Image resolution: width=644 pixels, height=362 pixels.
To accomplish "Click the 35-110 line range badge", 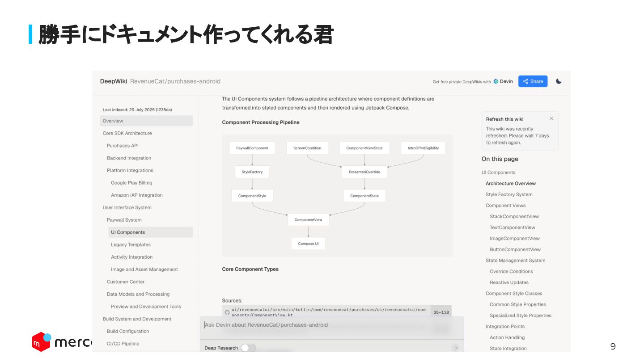I will tap(441, 312).
